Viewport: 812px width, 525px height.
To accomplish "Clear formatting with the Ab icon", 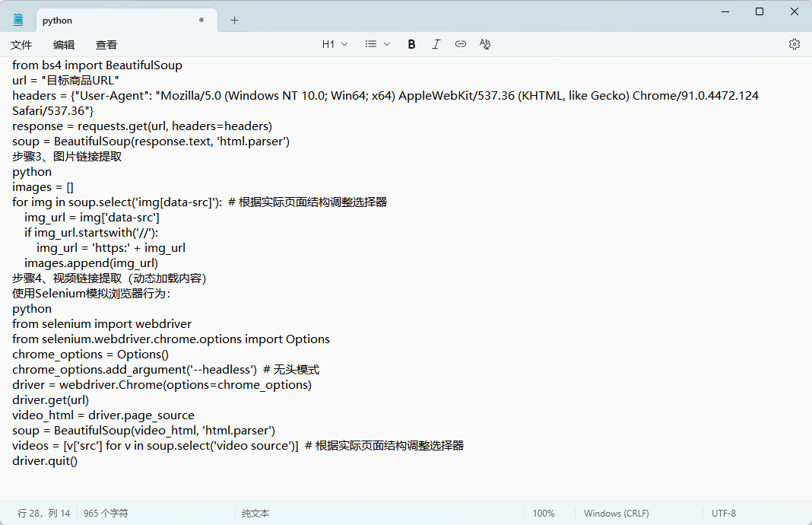I will 485,44.
